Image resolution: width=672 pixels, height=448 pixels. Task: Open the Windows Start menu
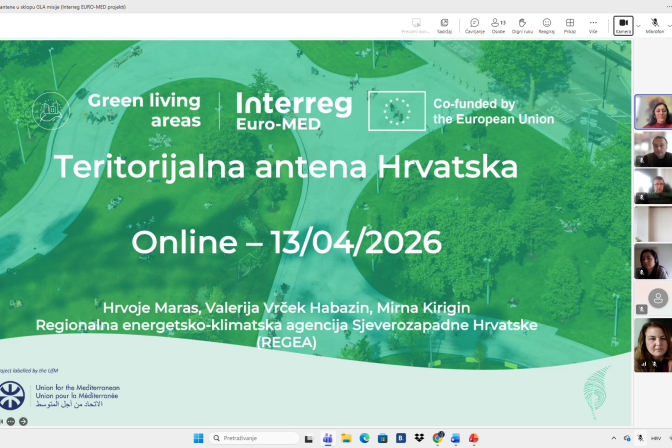pos(198,438)
